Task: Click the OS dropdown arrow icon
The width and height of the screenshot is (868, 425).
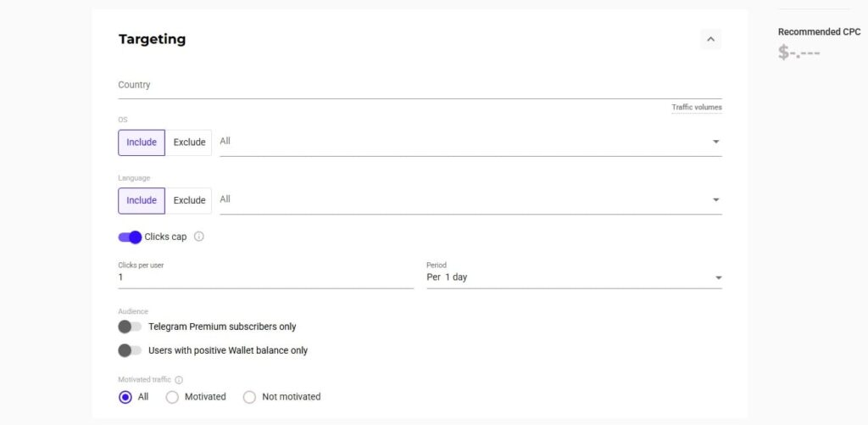Action: click(715, 142)
